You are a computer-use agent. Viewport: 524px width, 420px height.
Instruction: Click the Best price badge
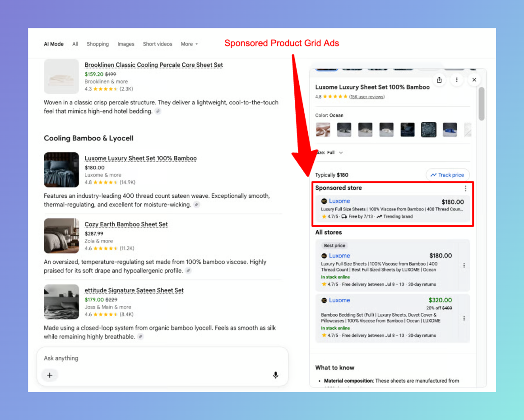(x=334, y=245)
